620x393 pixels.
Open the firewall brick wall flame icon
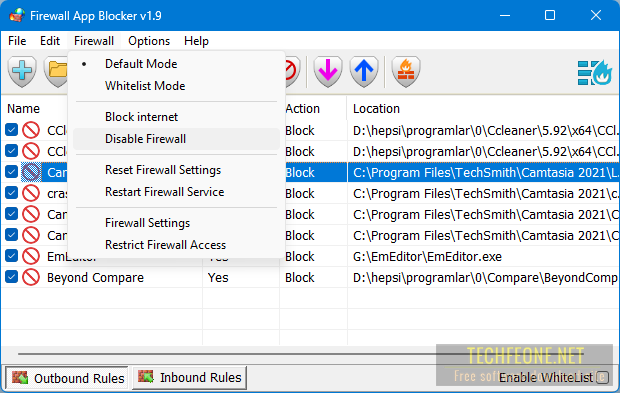click(x=406, y=71)
